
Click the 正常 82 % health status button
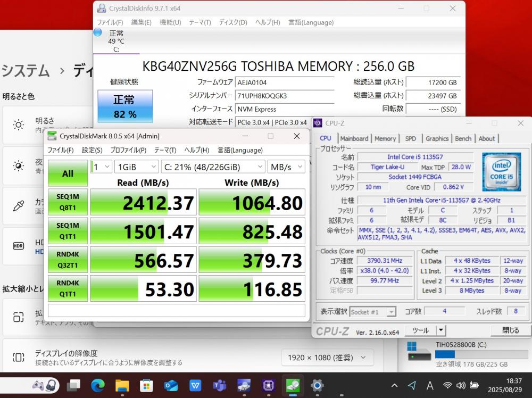[x=125, y=106]
